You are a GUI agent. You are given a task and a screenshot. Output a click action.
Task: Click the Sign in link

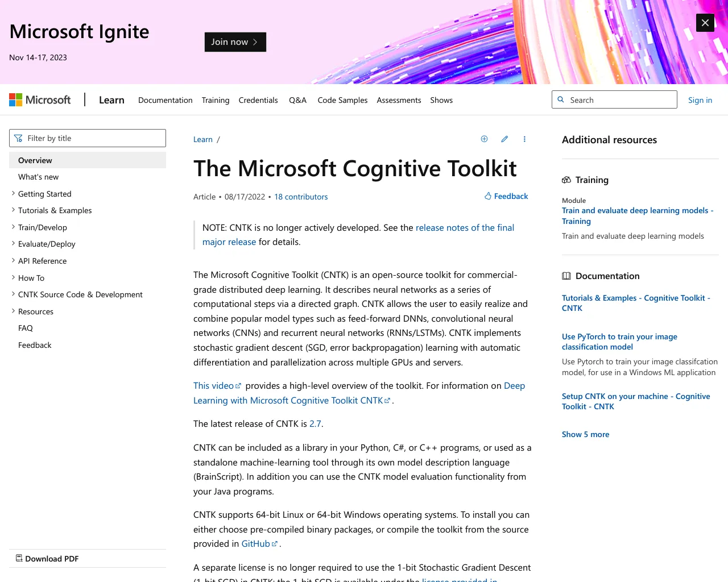point(700,100)
